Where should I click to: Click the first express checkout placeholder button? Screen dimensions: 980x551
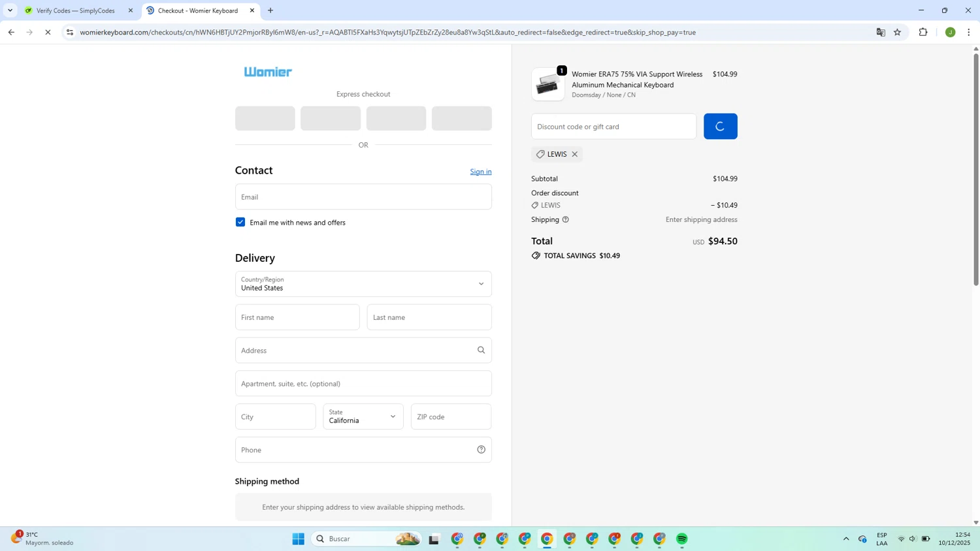coord(265,118)
